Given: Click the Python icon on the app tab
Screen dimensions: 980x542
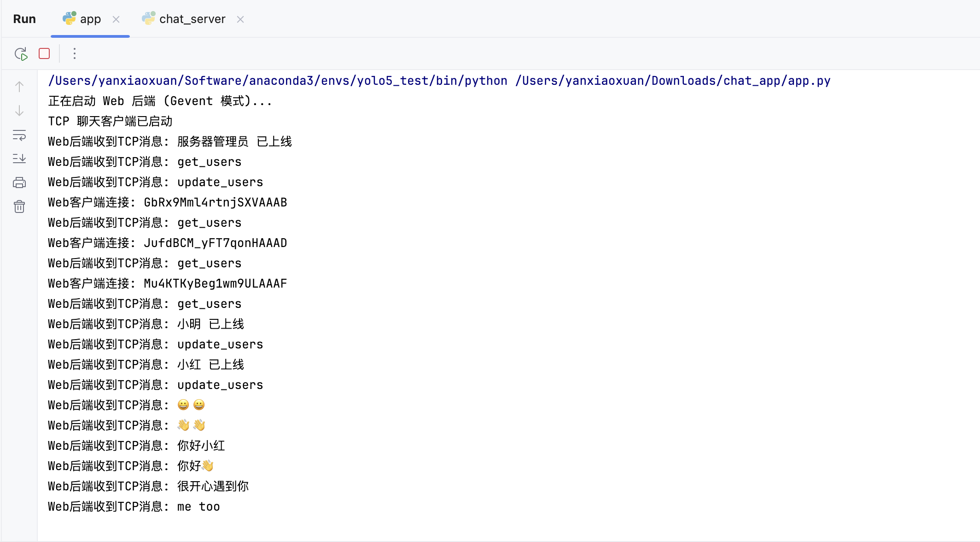Looking at the screenshot, I should pyautogui.click(x=69, y=19).
